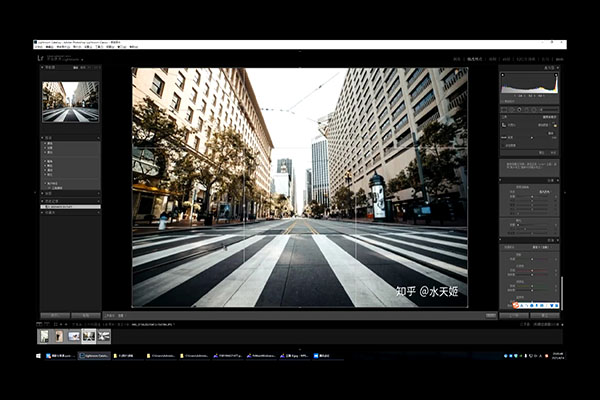Add a new preset with Presets plus icon

coord(98,137)
